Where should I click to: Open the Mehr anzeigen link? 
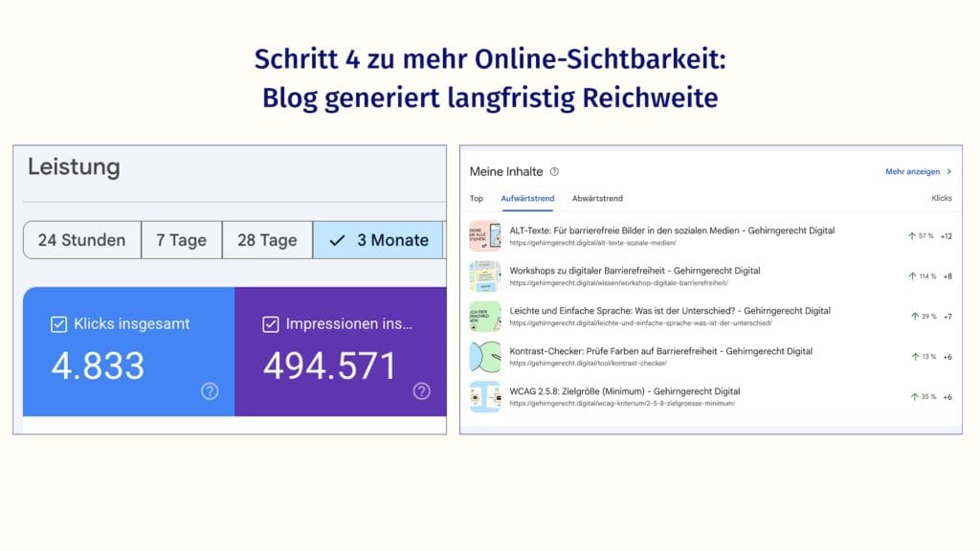[912, 171]
